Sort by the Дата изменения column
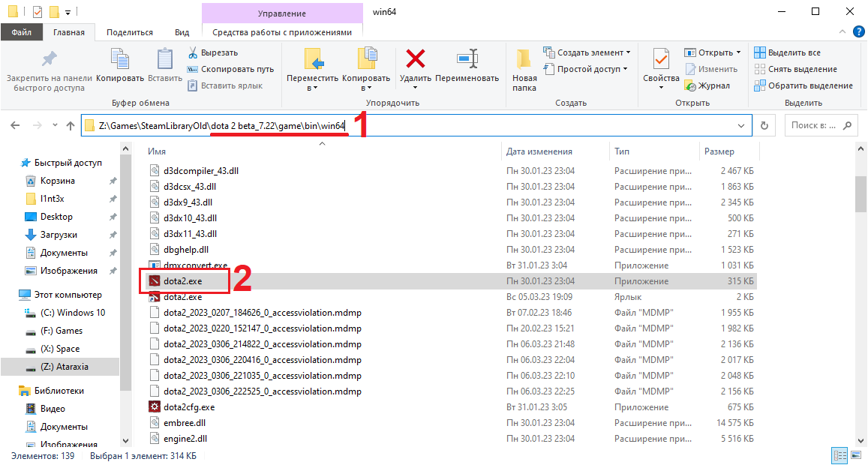The height and width of the screenshot is (465, 868). pyautogui.click(x=539, y=151)
